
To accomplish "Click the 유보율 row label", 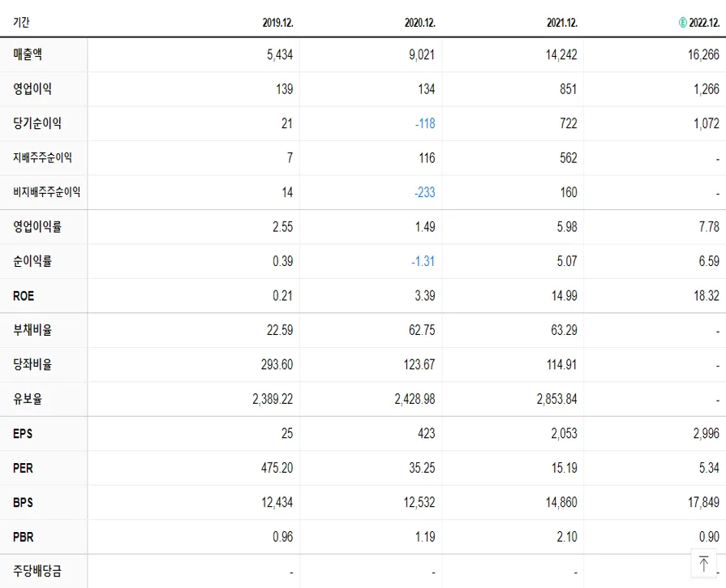I will pos(28,399).
